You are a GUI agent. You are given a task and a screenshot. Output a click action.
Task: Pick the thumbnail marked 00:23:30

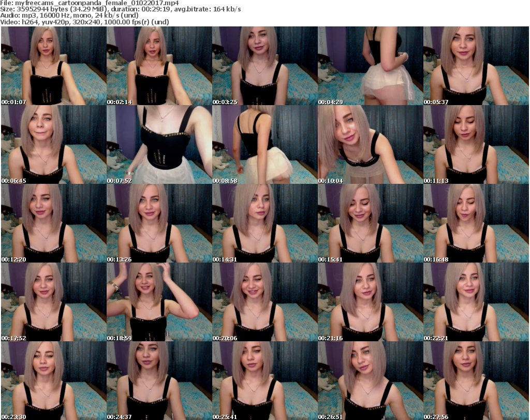[x=54, y=381]
